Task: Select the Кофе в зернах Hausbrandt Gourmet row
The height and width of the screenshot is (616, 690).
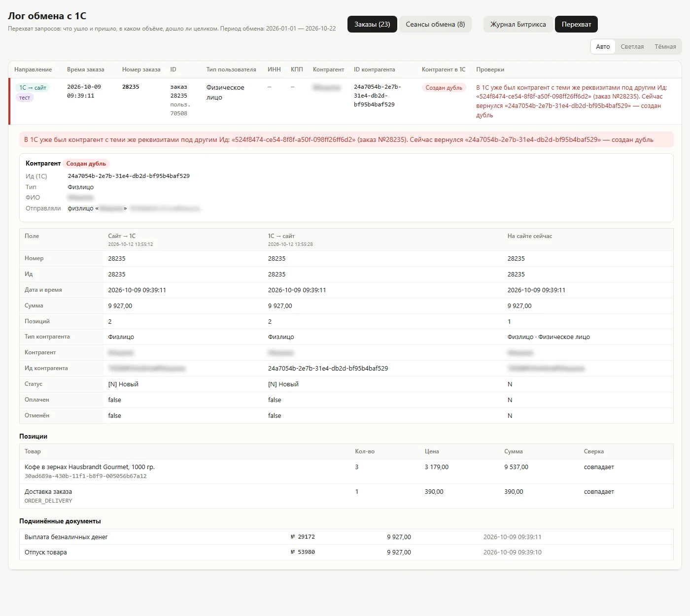Action: [346, 471]
